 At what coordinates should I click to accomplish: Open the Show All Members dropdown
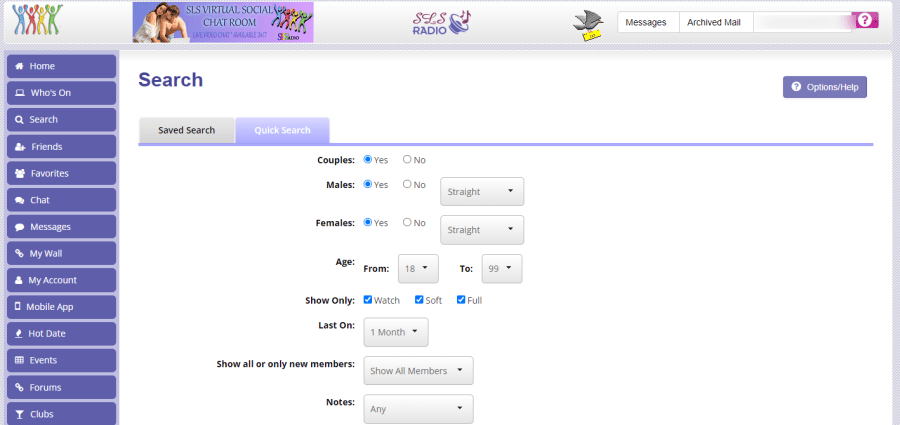pyautogui.click(x=418, y=371)
